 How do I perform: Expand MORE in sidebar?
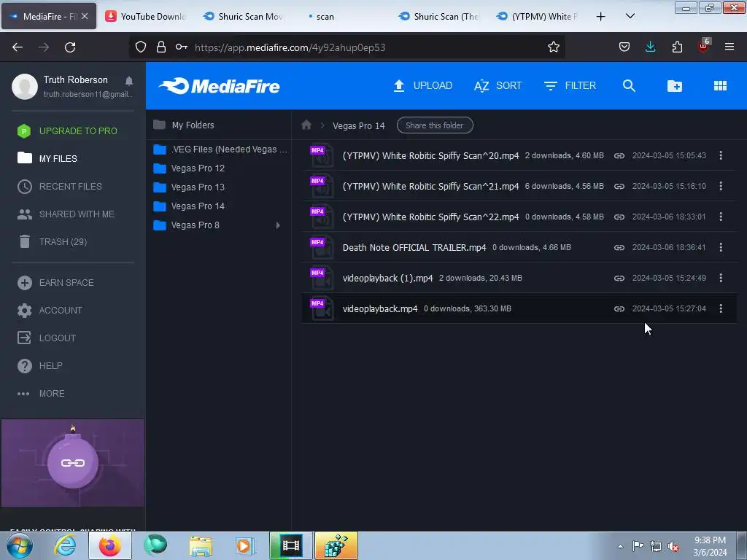(x=41, y=394)
